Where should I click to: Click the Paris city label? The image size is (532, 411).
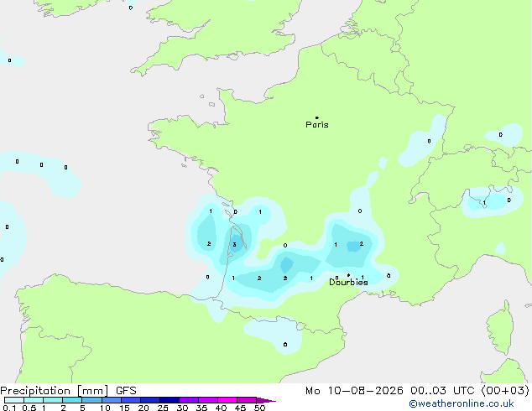click(x=317, y=125)
